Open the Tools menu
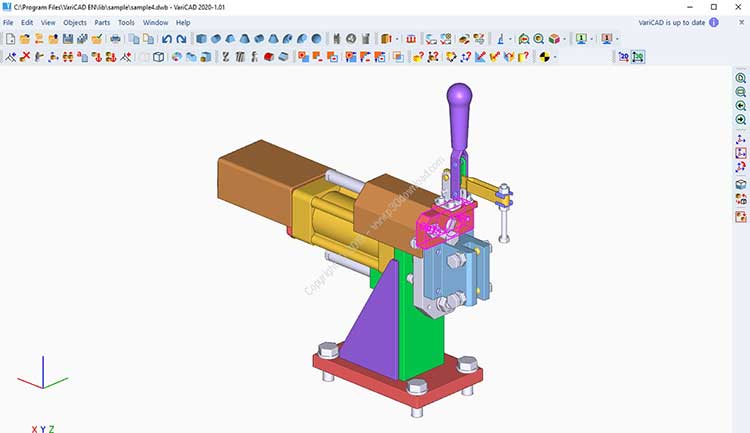This screenshot has width=750, height=433. (126, 22)
